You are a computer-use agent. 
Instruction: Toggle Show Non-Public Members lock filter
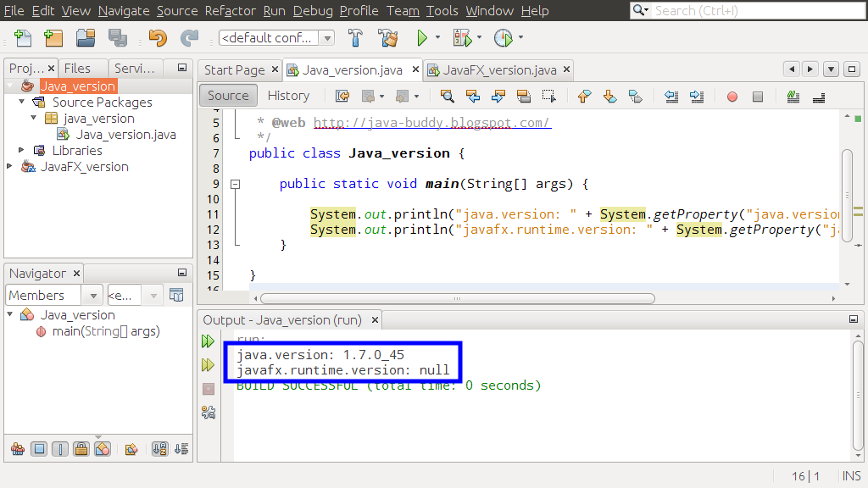[x=81, y=449]
